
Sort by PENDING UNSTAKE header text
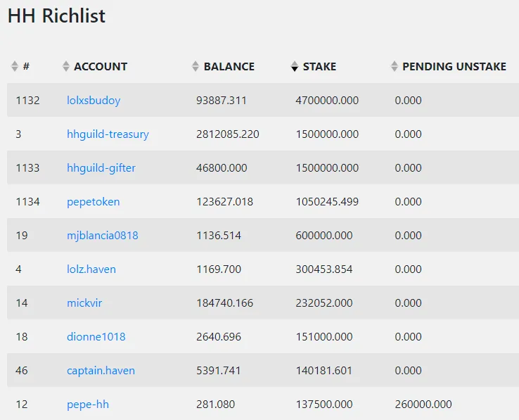(x=454, y=67)
